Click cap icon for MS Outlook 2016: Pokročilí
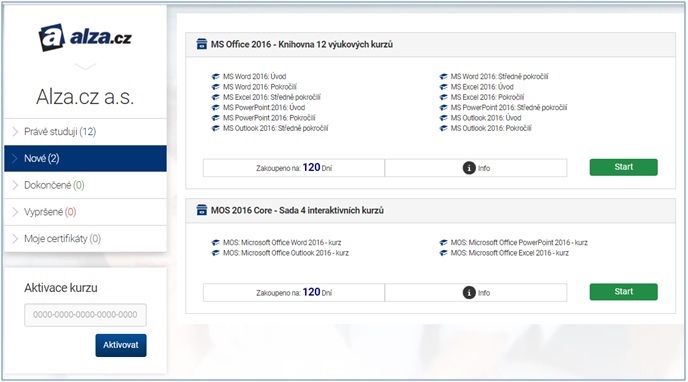This screenshot has height=382, width=688. (444, 129)
